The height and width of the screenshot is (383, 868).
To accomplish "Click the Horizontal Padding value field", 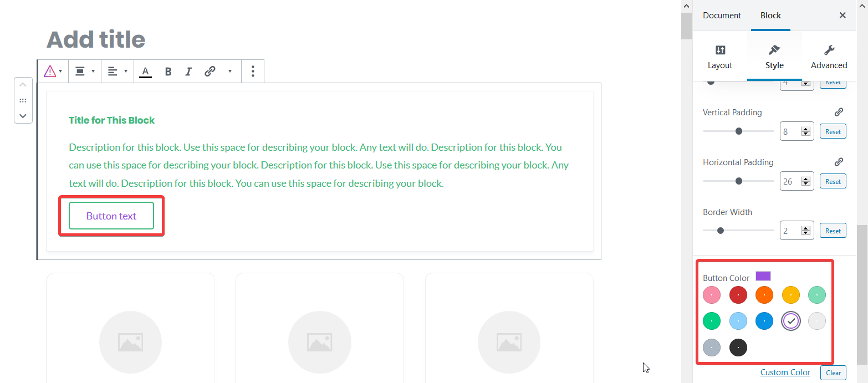I will 796,181.
